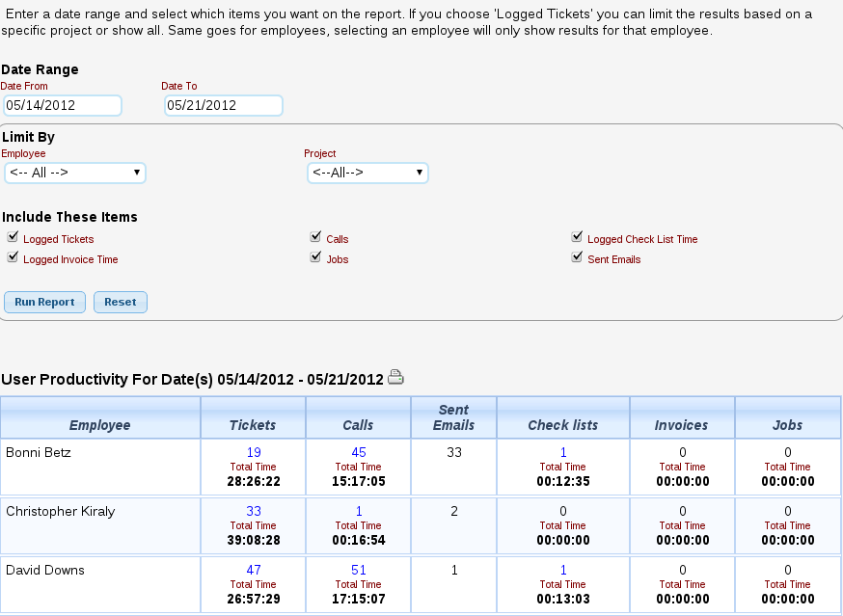Open the Employee dropdown list

pyautogui.click(x=75, y=173)
